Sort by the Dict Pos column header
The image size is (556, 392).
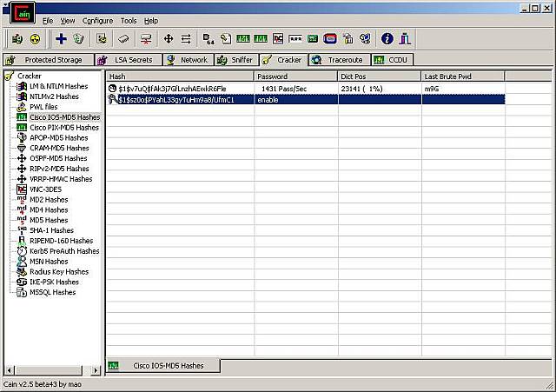tap(380, 76)
